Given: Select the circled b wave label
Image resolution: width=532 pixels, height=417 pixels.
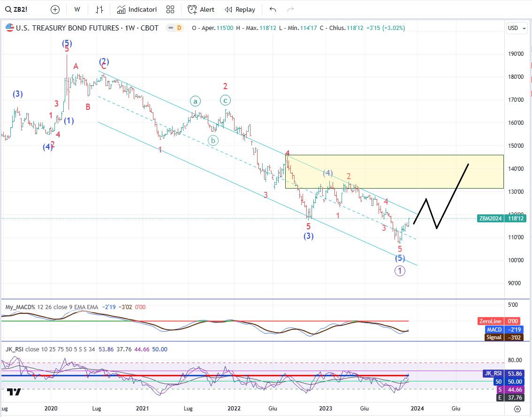Looking at the screenshot, I should click(213, 140).
